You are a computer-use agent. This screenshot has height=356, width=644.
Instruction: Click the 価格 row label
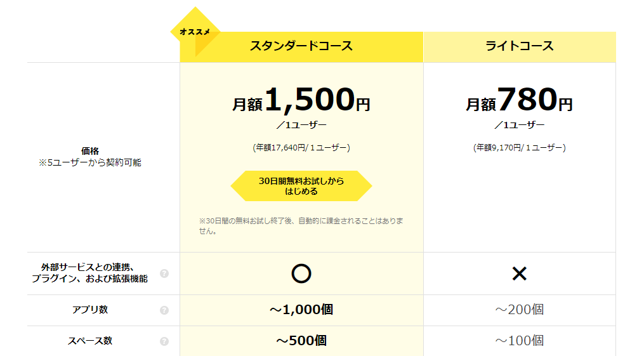[x=90, y=151]
